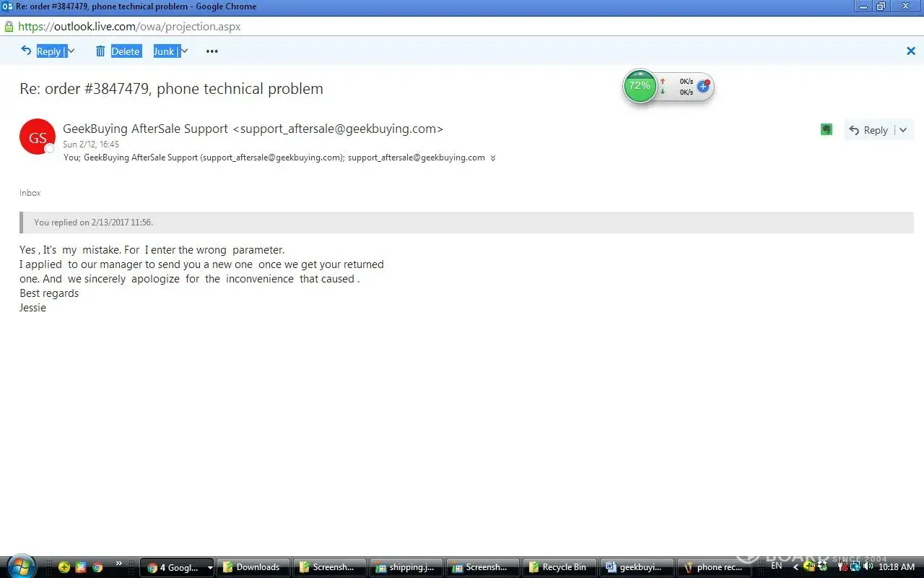Switch to the phone rec... taskbar window
924x578 pixels.
[x=712, y=567]
